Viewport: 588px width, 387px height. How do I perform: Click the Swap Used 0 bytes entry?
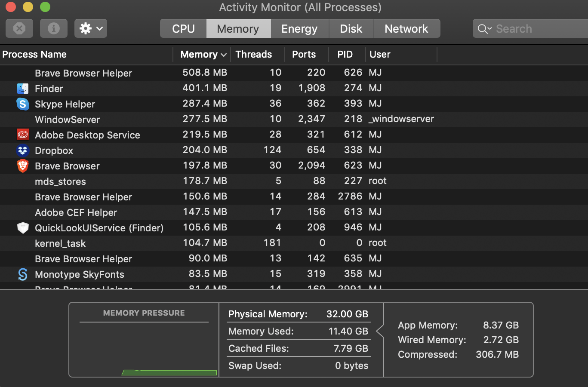pyautogui.click(x=299, y=365)
